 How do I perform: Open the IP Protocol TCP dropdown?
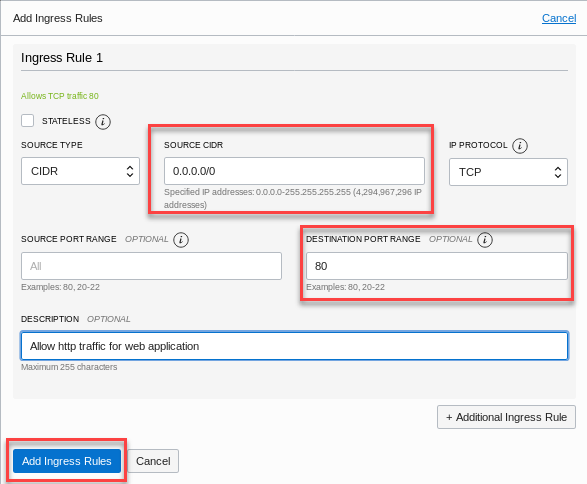[508, 172]
